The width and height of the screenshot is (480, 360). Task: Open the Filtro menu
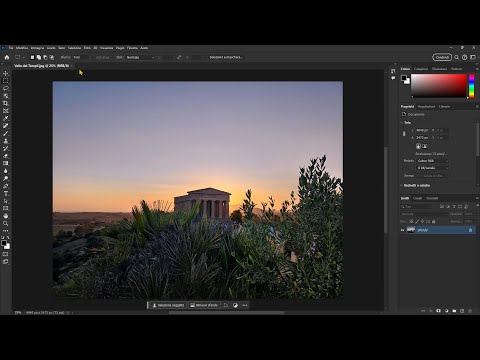(x=87, y=48)
